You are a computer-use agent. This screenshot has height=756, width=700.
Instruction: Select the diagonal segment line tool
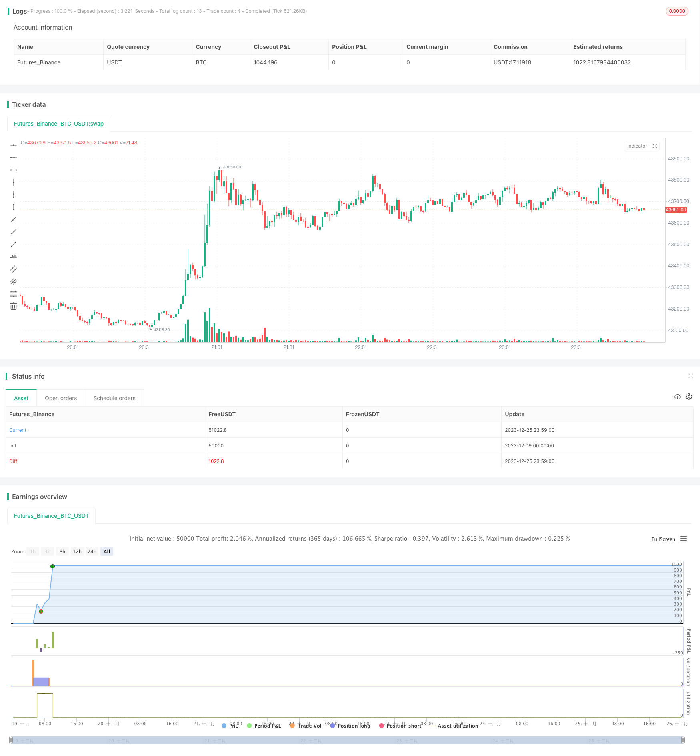coord(14,244)
